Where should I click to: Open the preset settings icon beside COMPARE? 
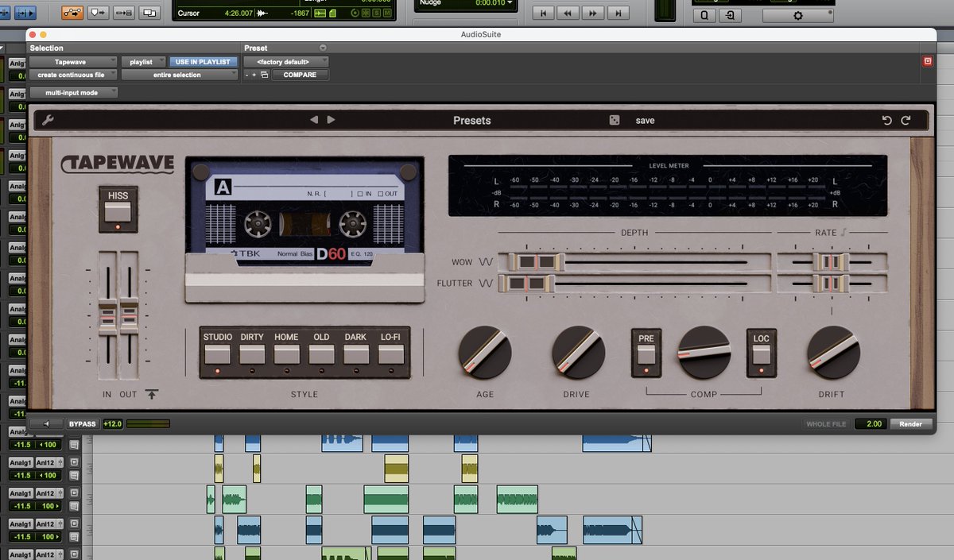(x=264, y=75)
